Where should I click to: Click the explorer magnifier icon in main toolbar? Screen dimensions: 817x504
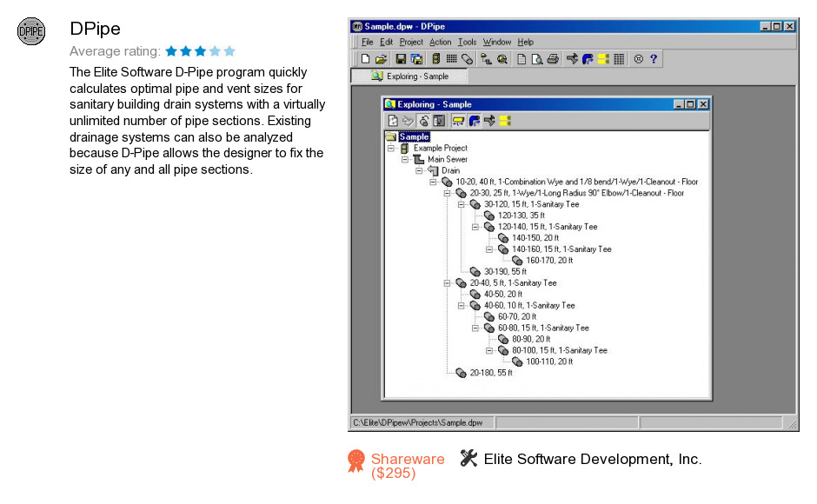pyautogui.click(x=502, y=59)
